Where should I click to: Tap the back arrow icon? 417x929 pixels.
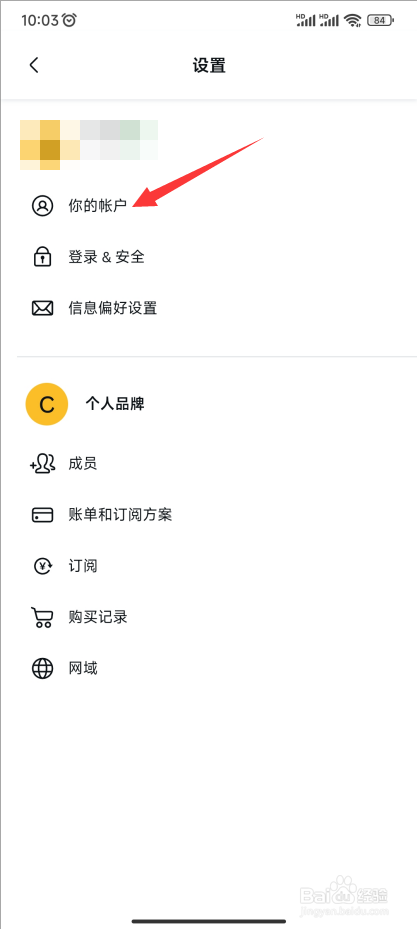coord(34,65)
